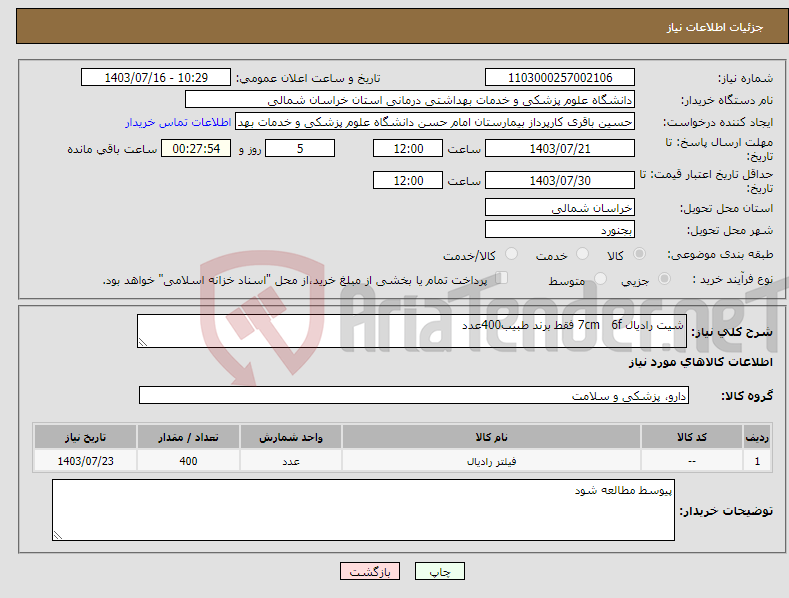789x598 pixels.
Task: Click the remaining time field 00:27:54
Action: (x=196, y=148)
